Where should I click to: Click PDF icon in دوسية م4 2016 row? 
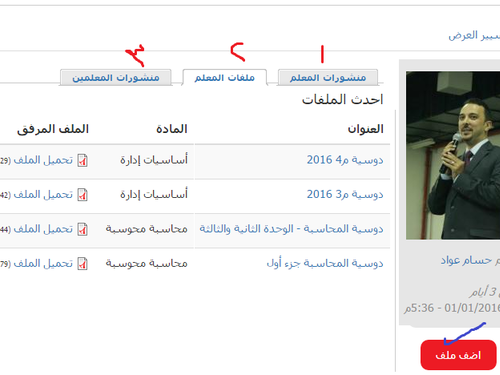pyautogui.click(x=82, y=161)
